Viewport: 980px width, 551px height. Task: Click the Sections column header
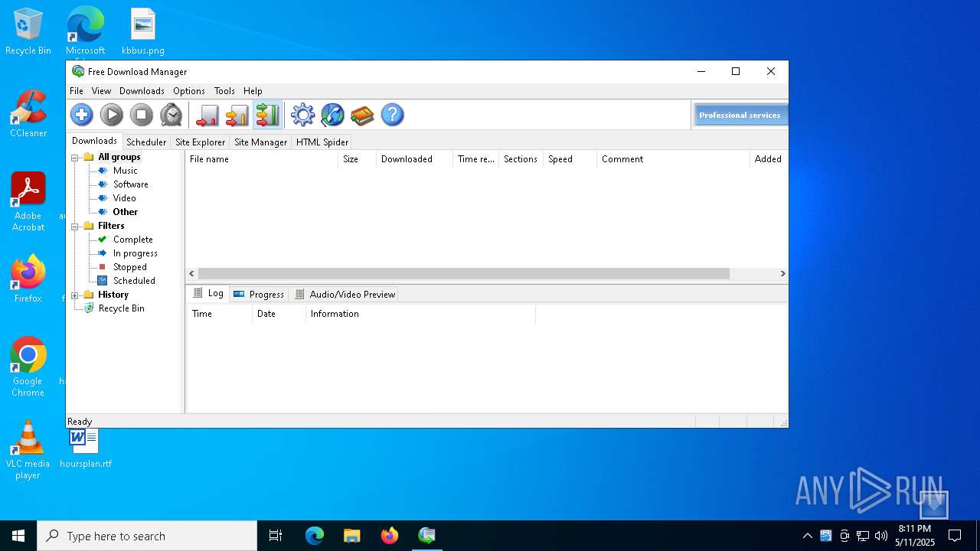tap(521, 159)
